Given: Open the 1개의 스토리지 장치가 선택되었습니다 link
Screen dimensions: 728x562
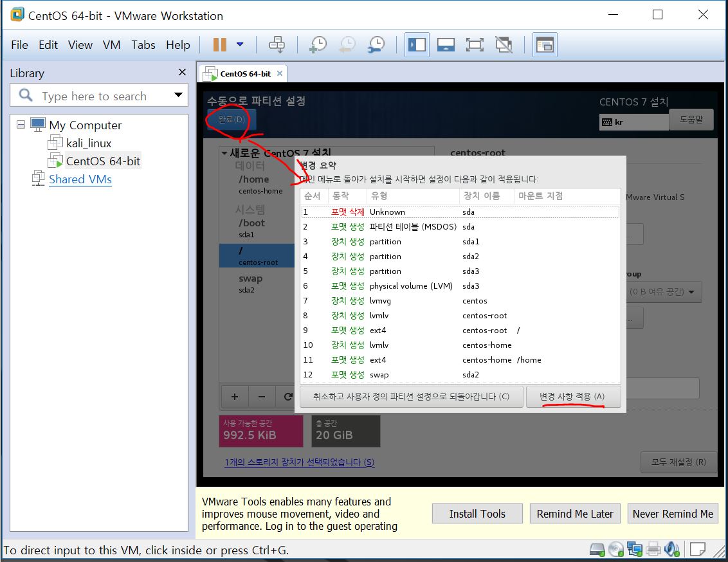Looking at the screenshot, I should pyautogui.click(x=300, y=462).
